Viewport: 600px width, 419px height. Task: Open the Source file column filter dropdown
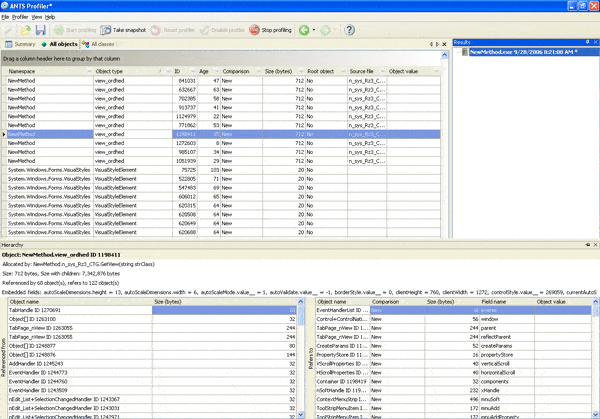pyautogui.click(x=382, y=72)
